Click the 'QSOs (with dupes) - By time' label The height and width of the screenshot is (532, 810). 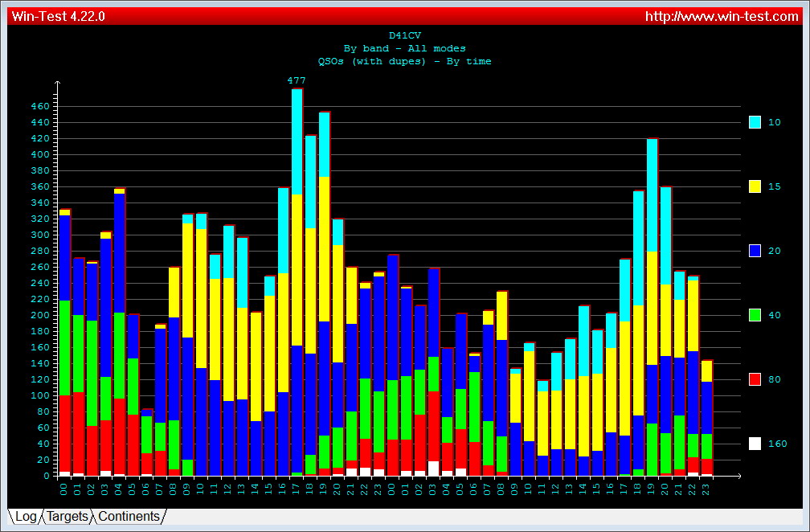coord(404,61)
